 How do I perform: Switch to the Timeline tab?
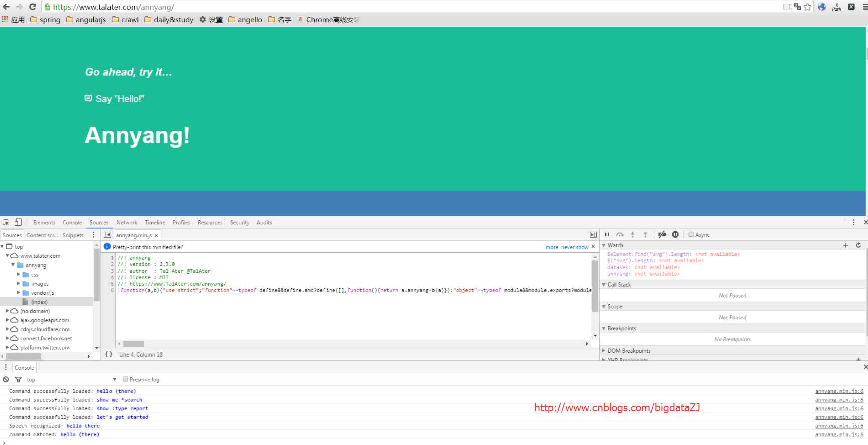pyautogui.click(x=155, y=222)
